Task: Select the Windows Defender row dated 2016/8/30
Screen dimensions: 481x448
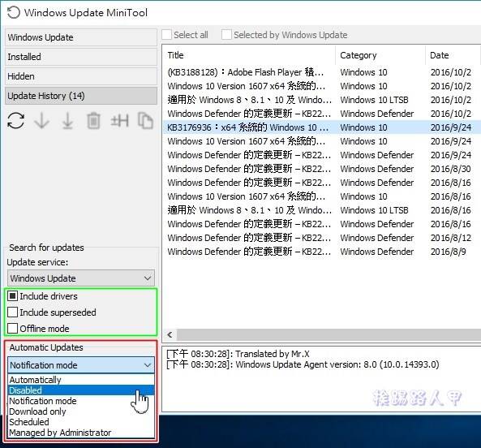Action: (x=321, y=169)
